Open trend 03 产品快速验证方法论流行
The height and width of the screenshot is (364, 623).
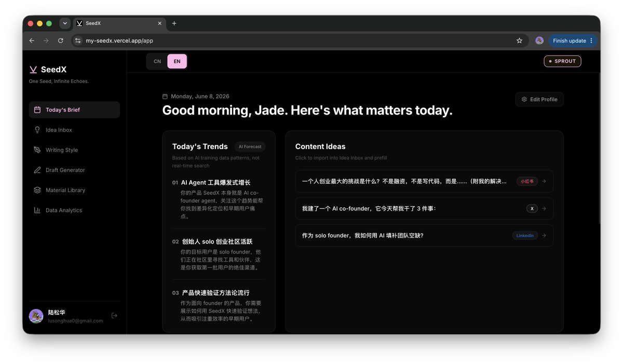(x=219, y=306)
